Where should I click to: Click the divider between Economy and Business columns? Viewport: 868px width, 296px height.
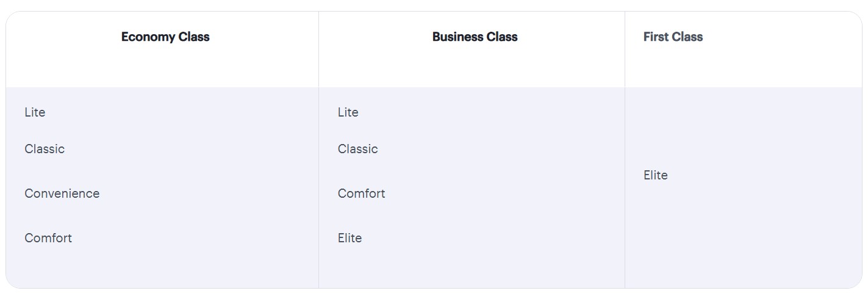click(x=318, y=183)
